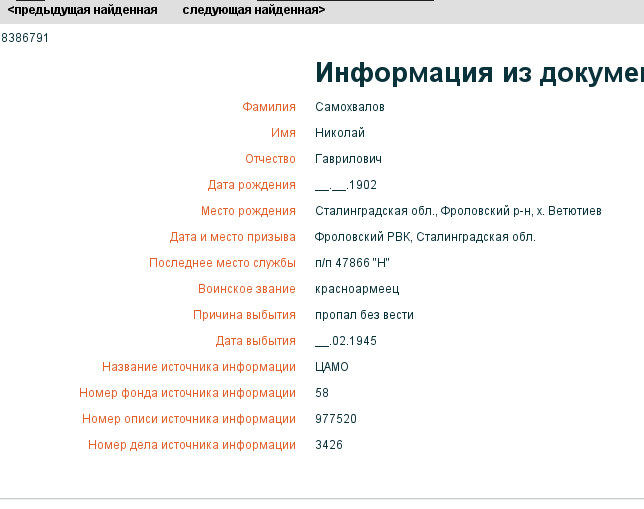Click 'Номер дела источника информации' label
Screen dimensions: 644x509
tap(192, 445)
